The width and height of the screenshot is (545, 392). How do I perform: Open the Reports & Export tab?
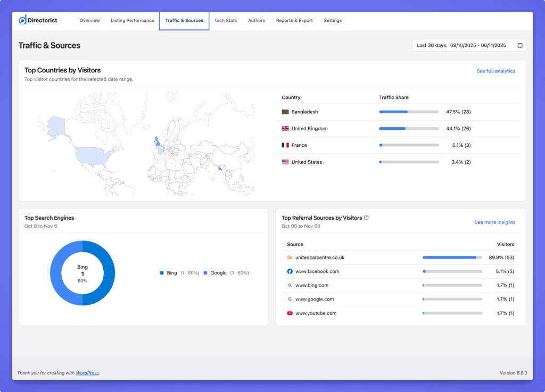294,21
